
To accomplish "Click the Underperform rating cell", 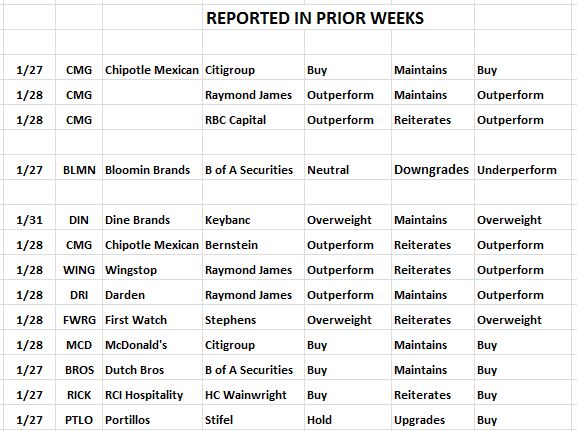I will (x=517, y=170).
